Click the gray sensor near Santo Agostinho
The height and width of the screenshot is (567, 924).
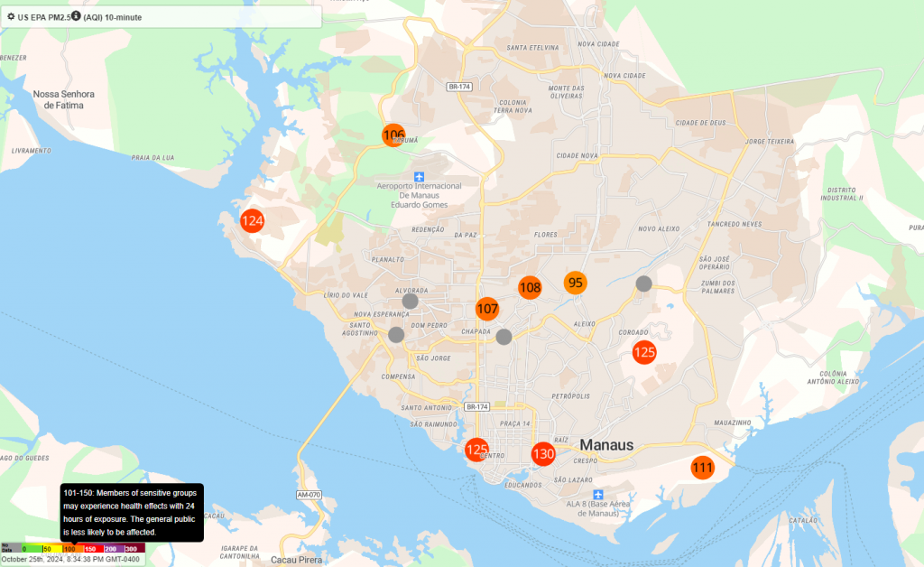395,335
